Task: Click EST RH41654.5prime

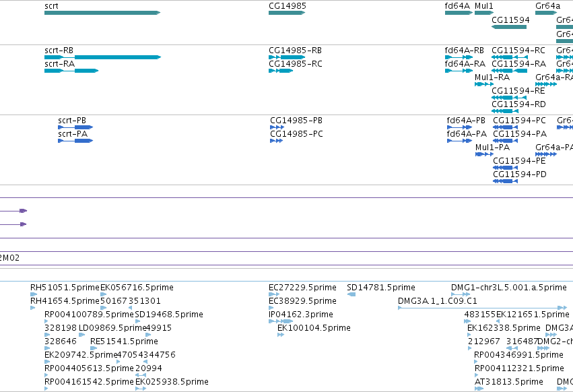Action: pyautogui.click(x=32, y=308)
